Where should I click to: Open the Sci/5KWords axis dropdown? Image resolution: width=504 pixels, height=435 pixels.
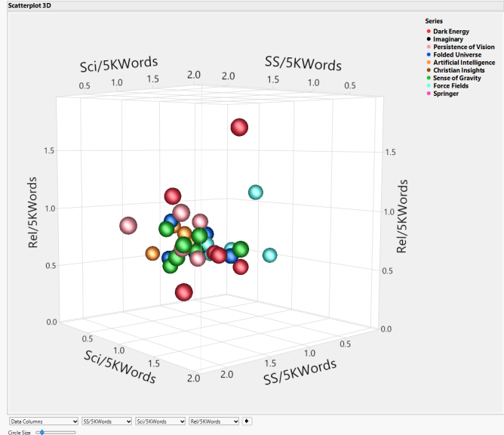coord(160,421)
